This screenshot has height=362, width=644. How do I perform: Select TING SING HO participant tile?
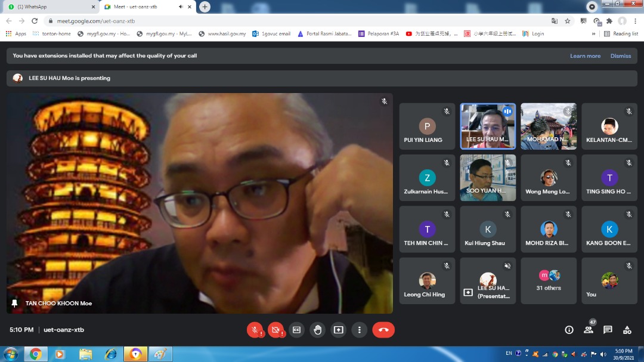click(609, 178)
